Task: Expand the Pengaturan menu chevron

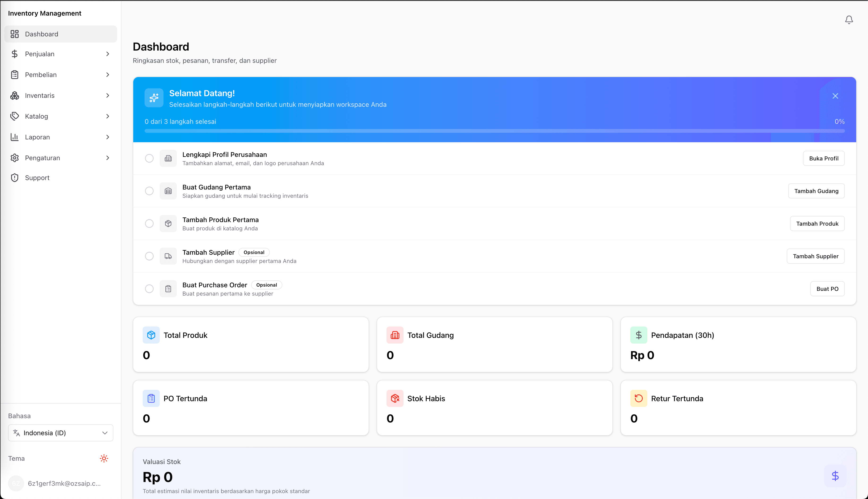Action: click(x=107, y=158)
